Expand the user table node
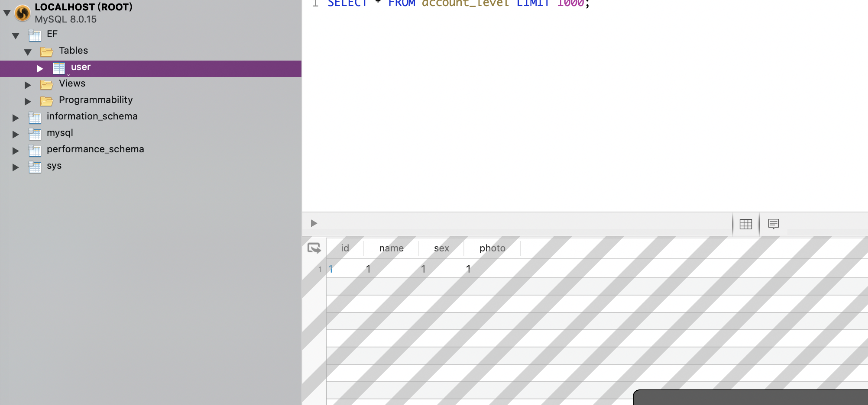The image size is (868, 405). click(x=40, y=69)
